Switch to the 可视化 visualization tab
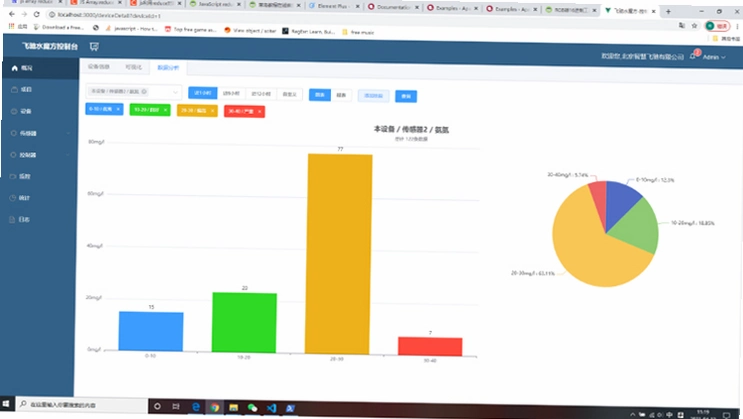743x419 pixels. pyautogui.click(x=134, y=67)
